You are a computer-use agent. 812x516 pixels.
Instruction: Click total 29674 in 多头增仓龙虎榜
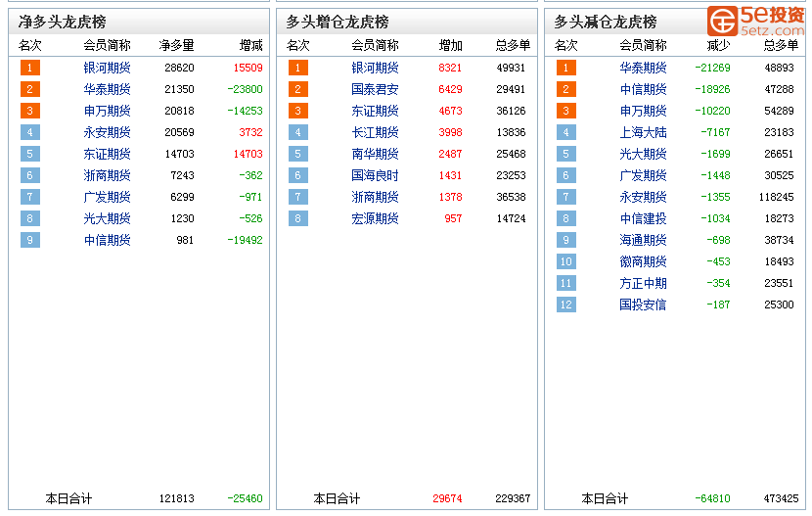coord(447,499)
